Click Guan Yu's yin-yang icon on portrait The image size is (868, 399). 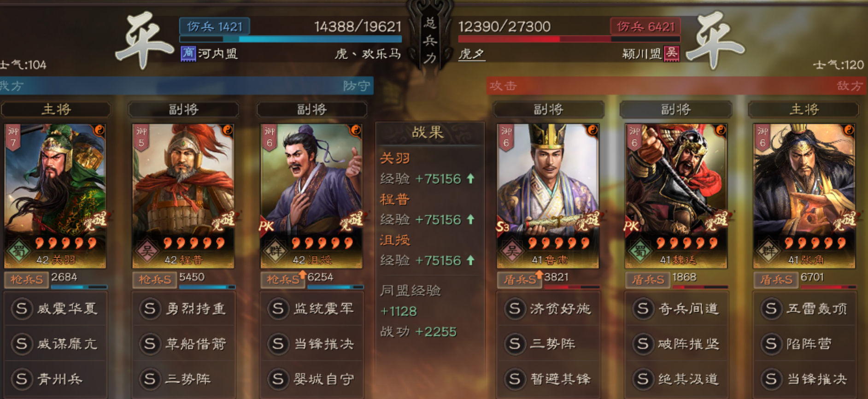point(99,130)
